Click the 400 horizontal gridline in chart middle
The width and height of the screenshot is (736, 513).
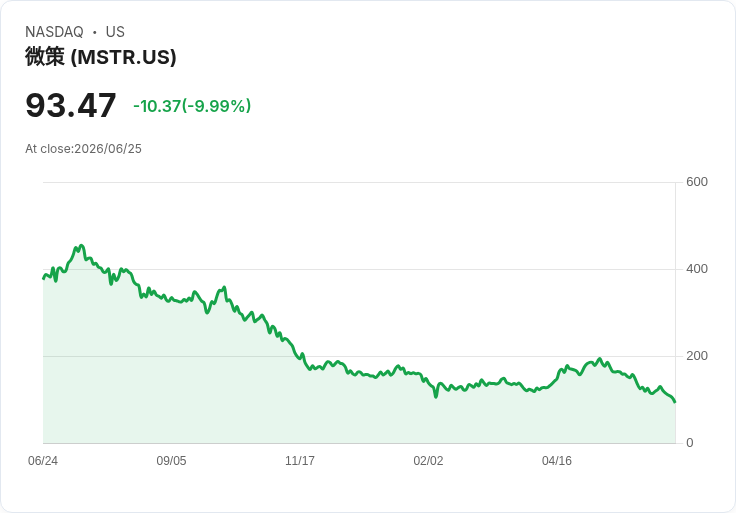(x=359, y=269)
